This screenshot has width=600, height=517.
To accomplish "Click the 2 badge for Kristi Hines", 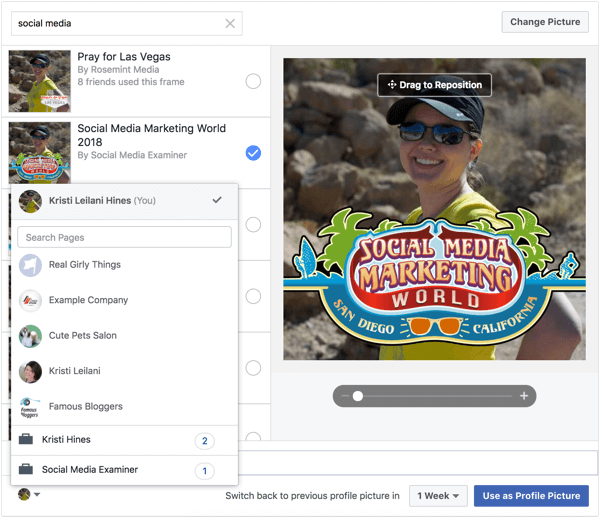I will (x=205, y=441).
